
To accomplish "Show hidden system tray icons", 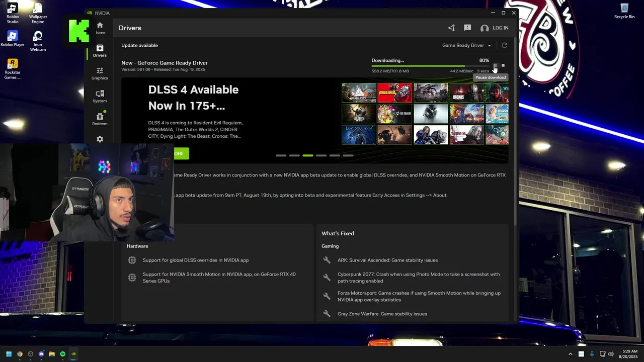I will pyautogui.click(x=570, y=354).
